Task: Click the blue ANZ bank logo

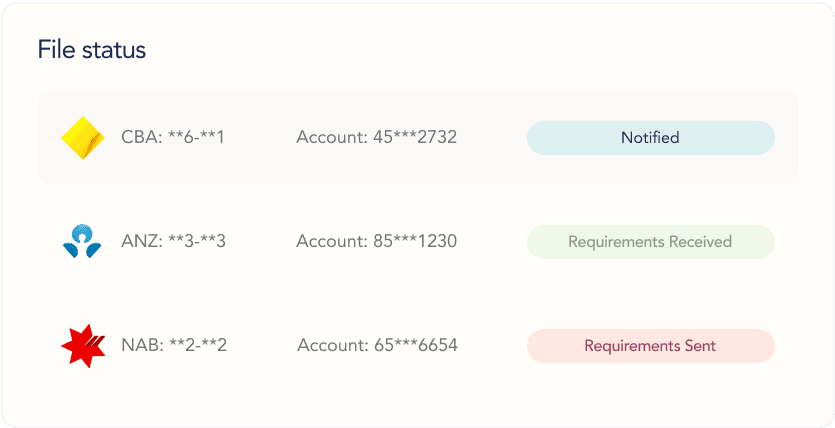Action: (82, 242)
